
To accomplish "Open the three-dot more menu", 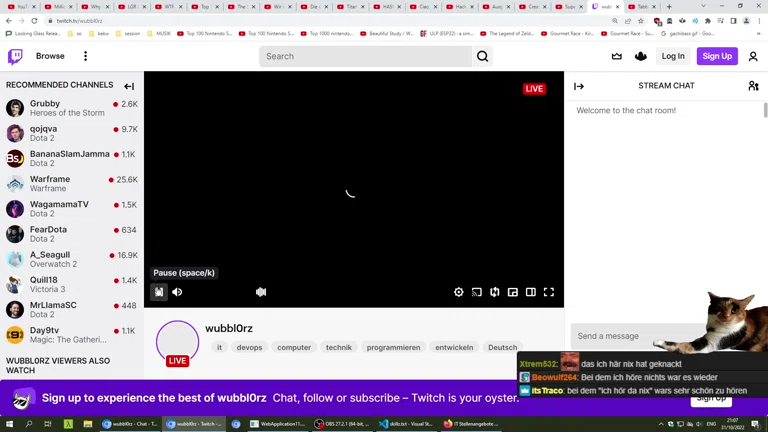I will (x=85, y=56).
